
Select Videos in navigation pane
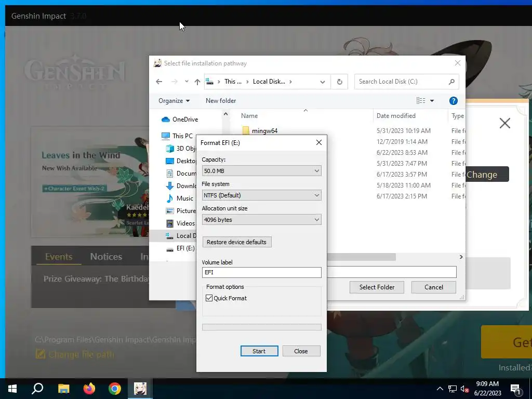pyautogui.click(x=180, y=223)
